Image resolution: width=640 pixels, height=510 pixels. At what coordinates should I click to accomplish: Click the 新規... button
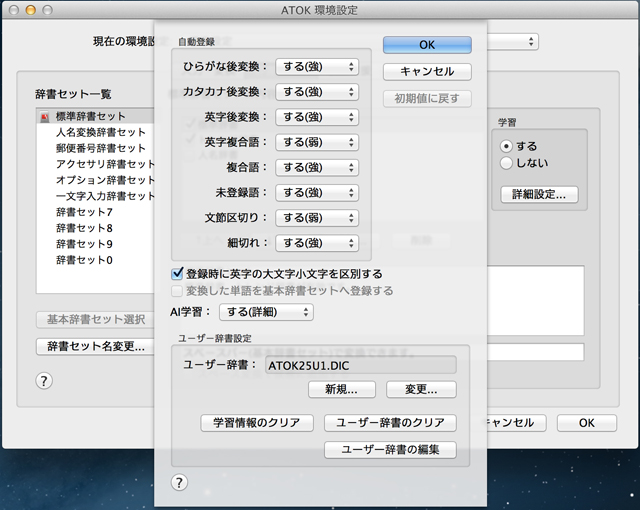pos(342,390)
